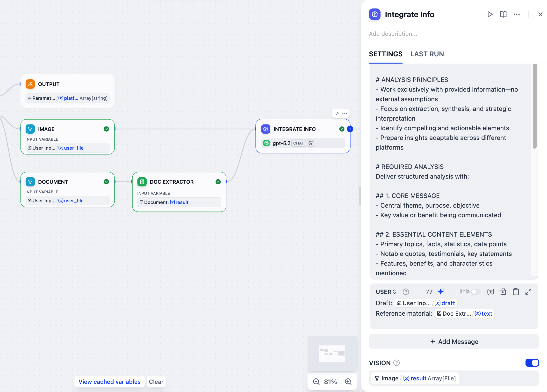This screenshot has height=392, width=547.
Task: Open the help book icon in the panel header
Action: [x=503, y=15]
